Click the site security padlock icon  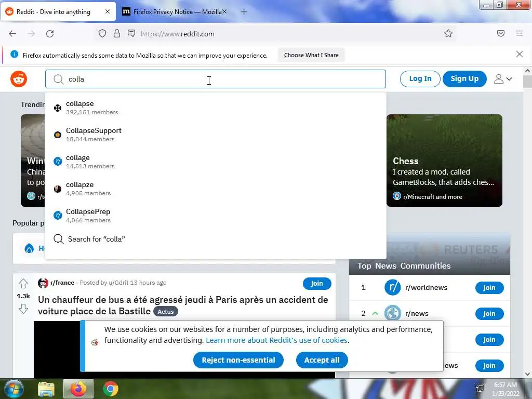pos(117,33)
